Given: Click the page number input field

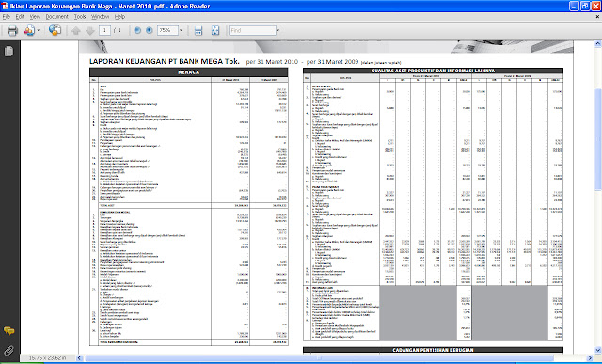Looking at the screenshot, I should pos(104,30).
